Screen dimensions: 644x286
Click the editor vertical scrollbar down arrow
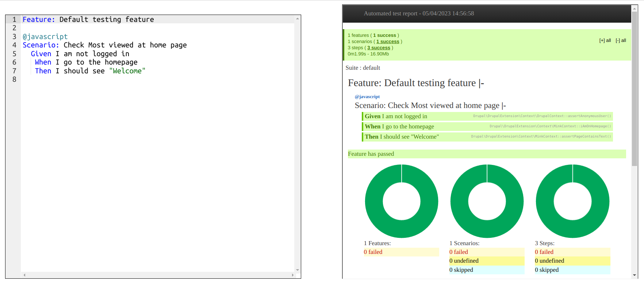coord(298,270)
